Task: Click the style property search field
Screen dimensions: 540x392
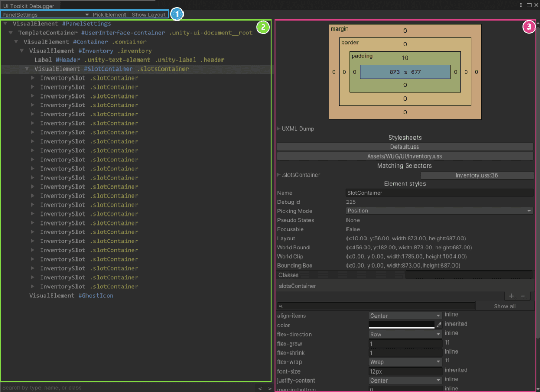Action: pyautogui.click(x=376, y=306)
